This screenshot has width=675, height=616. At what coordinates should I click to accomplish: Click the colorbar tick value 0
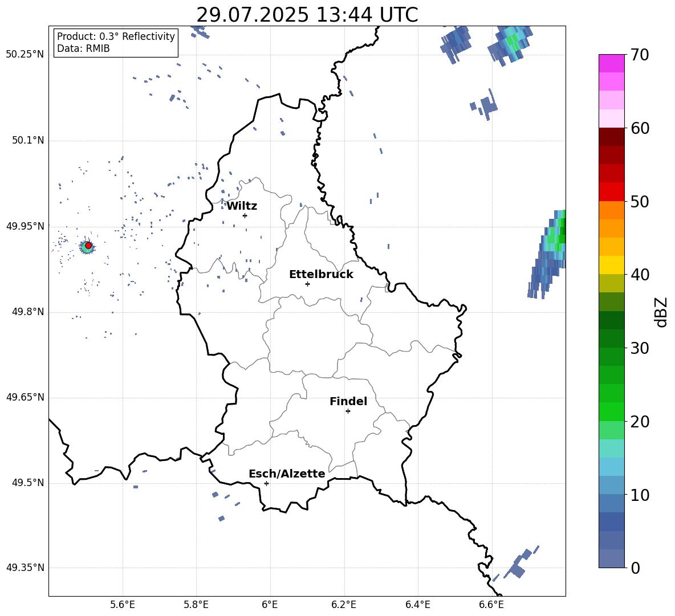(x=635, y=568)
